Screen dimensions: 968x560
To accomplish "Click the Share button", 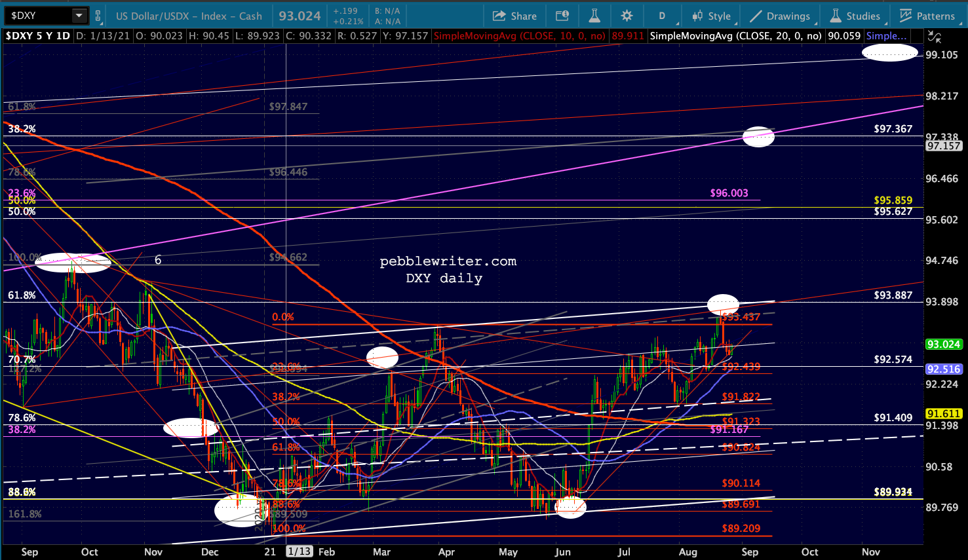I will pyautogui.click(x=514, y=16).
